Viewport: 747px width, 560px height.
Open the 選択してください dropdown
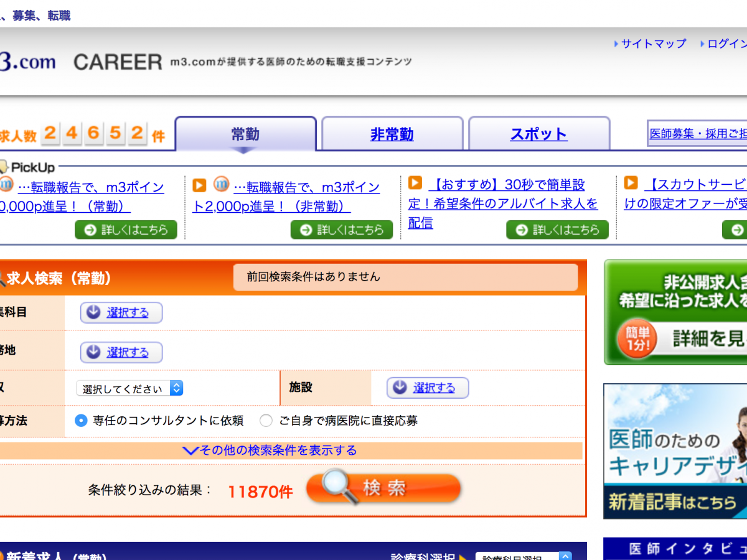tap(129, 388)
